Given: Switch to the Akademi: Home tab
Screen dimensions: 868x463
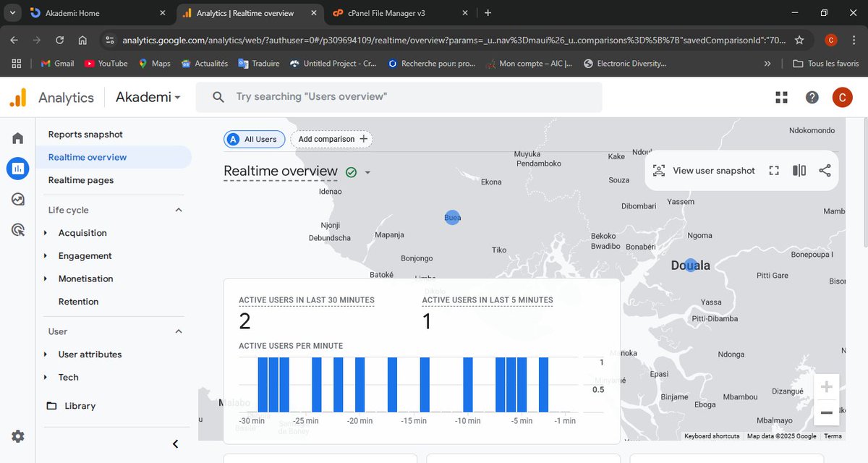Looking at the screenshot, I should click(x=98, y=13).
